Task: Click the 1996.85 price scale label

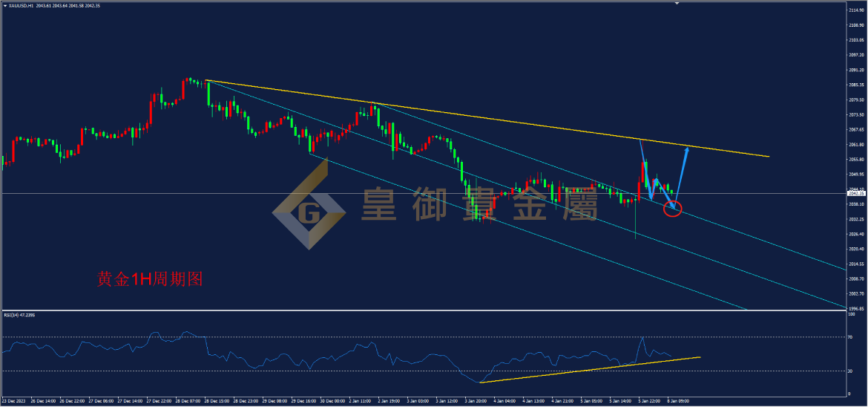Action: click(857, 308)
